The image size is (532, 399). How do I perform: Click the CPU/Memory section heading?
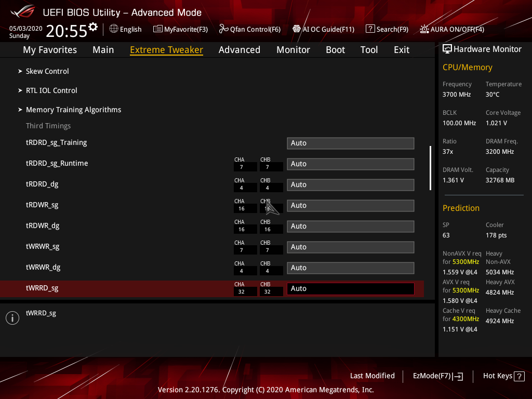tap(467, 68)
